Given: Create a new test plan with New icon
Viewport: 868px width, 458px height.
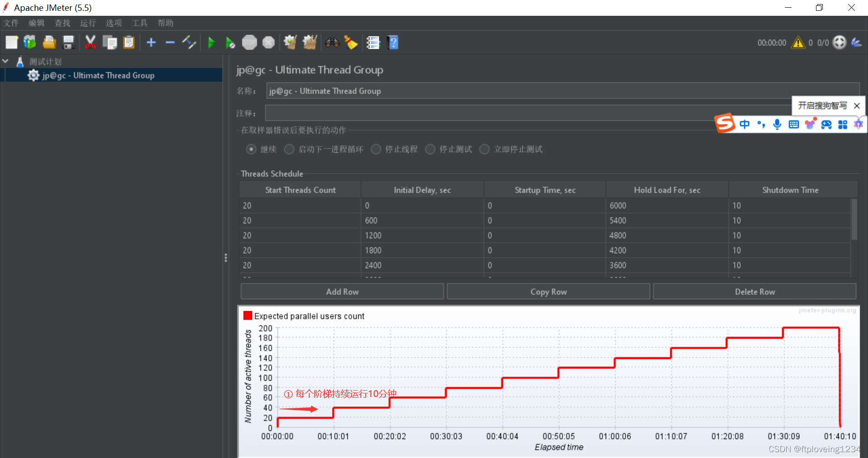Looking at the screenshot, I should pos(11,42).
